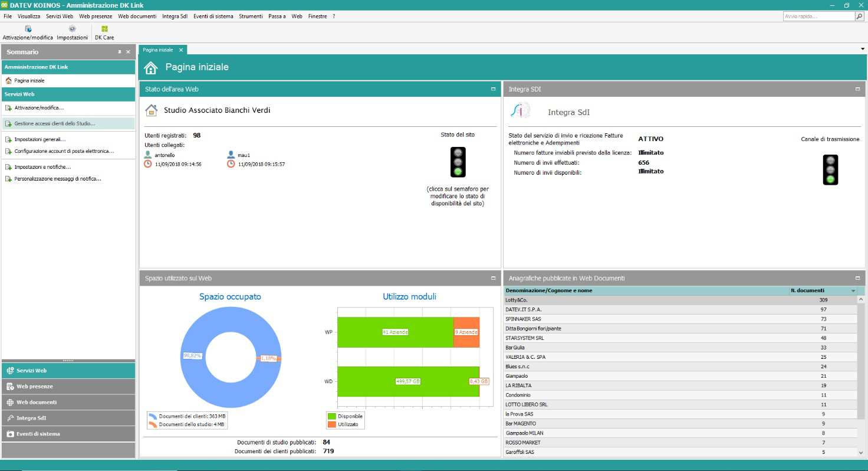The width and height of the screenshot is (868, 471).
Task: Collapse the Spazio utilizzato sul Web panel
Action: [493, 278]
